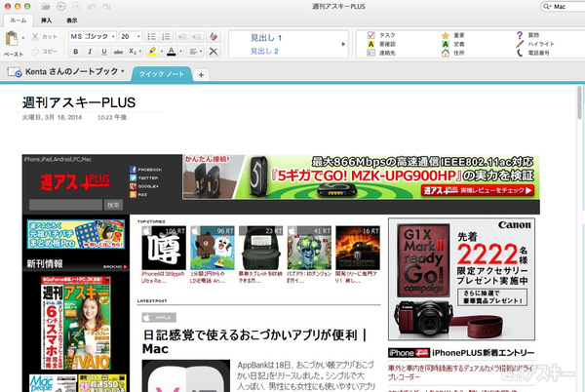Click the 106 RT top story thumbnail
Viewport: 585px width, 392px height.
click(164, 248)
